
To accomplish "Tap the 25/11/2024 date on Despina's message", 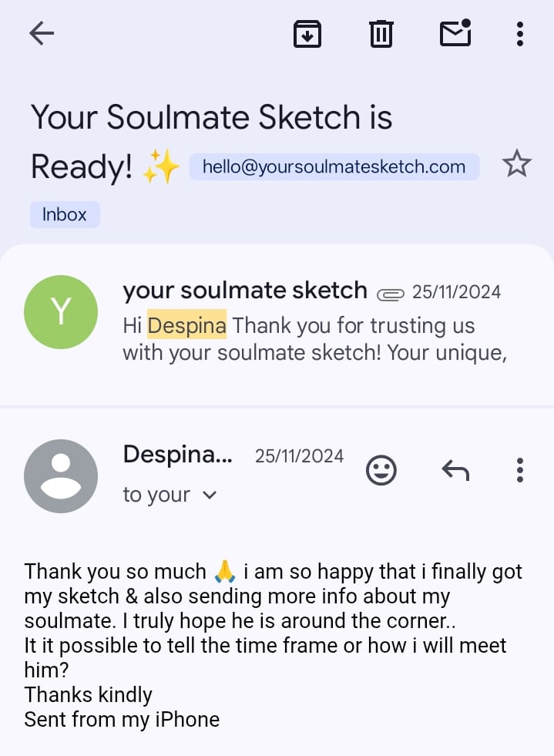I will [x=299, y=456].
